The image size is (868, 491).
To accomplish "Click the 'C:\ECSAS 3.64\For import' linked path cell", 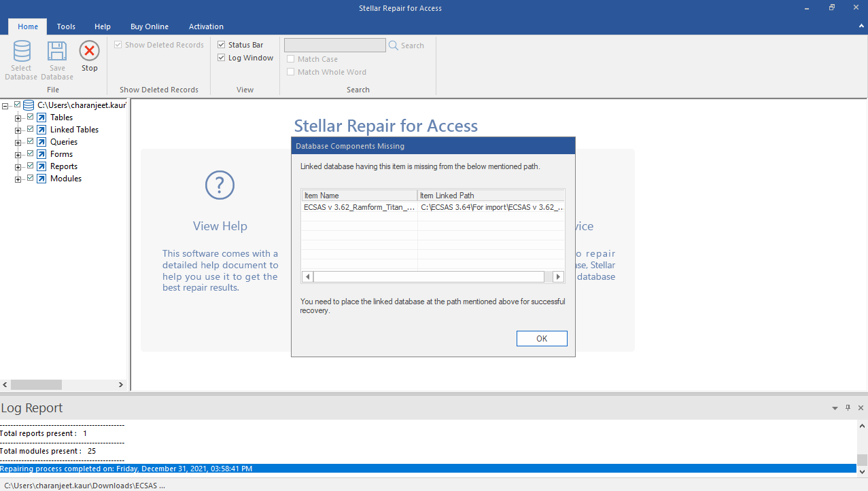I will 491,208.
